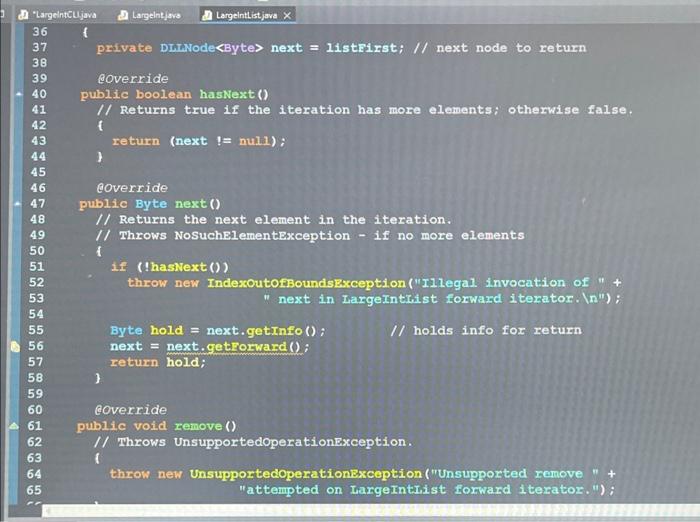Image resolution: width=700 pixels, height=522 pixels.
Task: Close the LargeIntList.java tab
Action: tap(288, 16)
